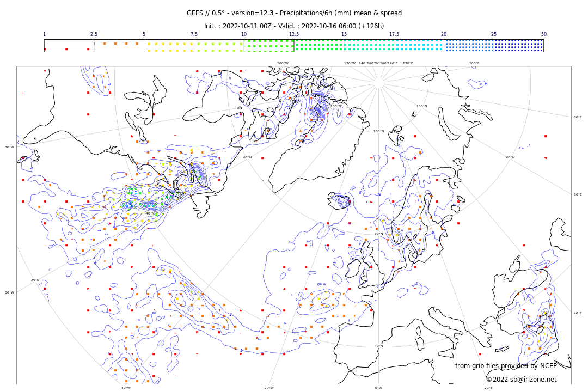The width and height of the screenshot is (588, 391).
Task: Click the GEFS precipitation title text
Action: point(294,13)
